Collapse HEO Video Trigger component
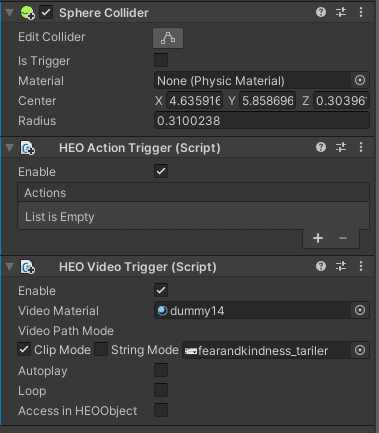 (x=10, y=266)
